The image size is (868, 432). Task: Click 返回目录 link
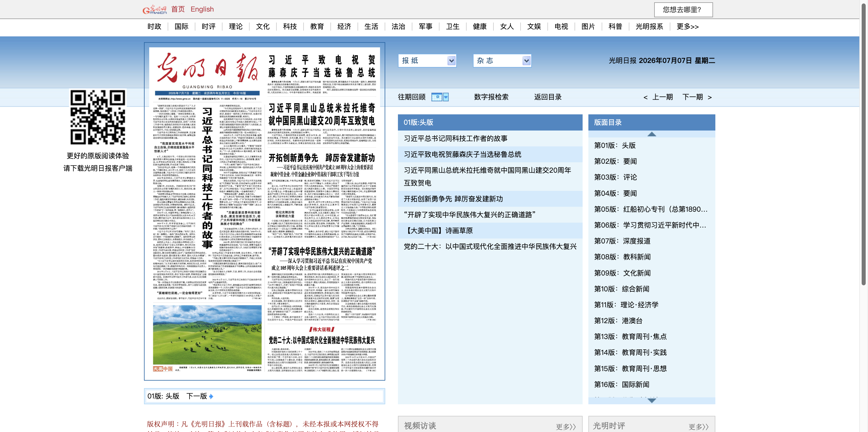pyautogui.click(x=548, y=97)
